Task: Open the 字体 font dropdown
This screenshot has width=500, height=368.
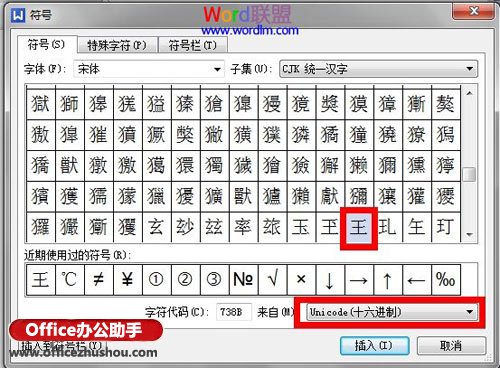Action: (x=149, y=69)
